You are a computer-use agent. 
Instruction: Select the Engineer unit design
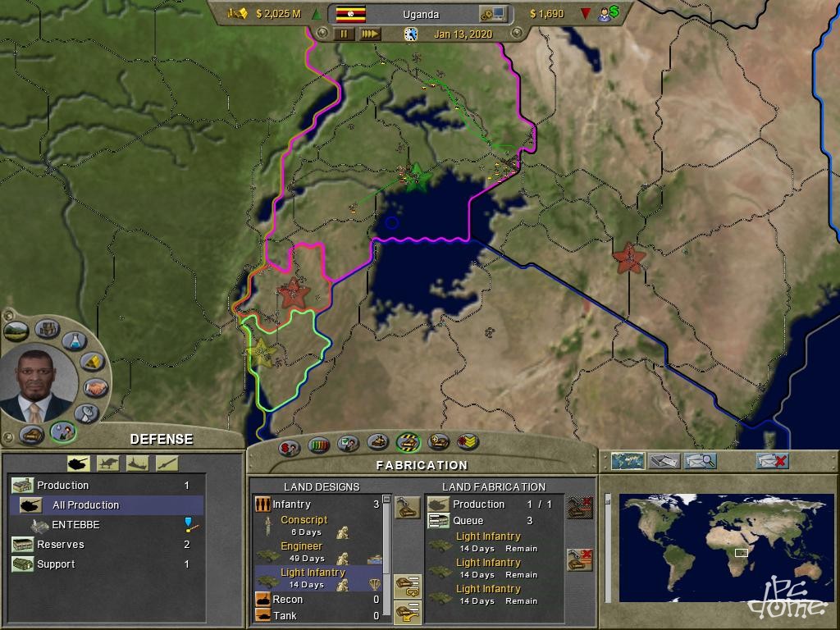click(301, 546)
